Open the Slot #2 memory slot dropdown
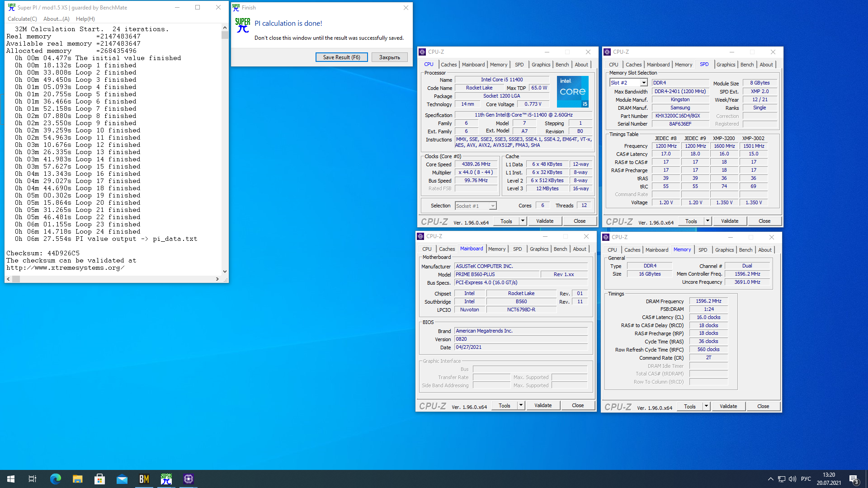This screenshot has width=868, height=488. click(x=643, y=83)
